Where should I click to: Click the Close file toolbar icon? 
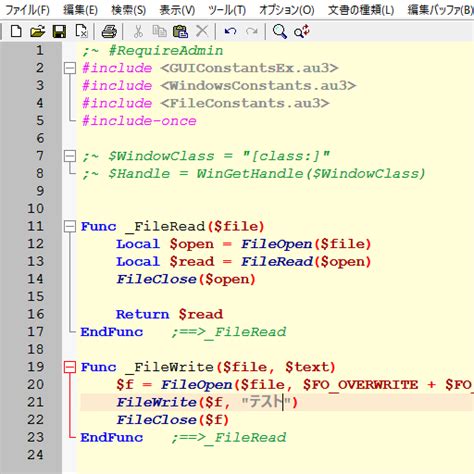pos(81,31)
